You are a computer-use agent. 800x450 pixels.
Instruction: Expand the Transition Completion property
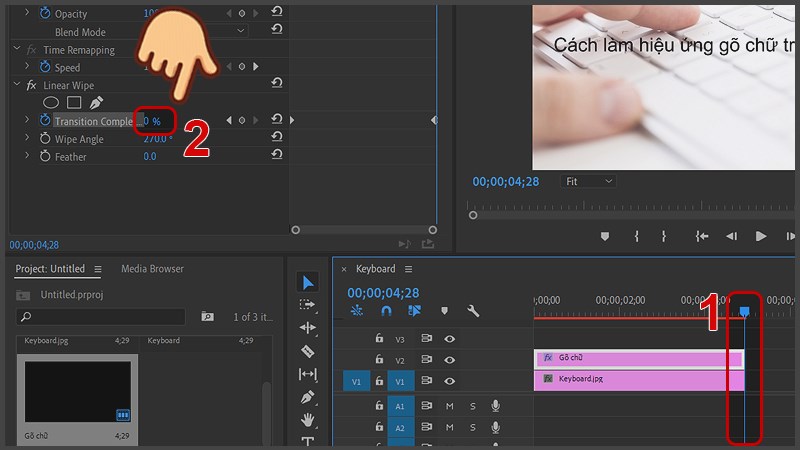pos(27,120)
